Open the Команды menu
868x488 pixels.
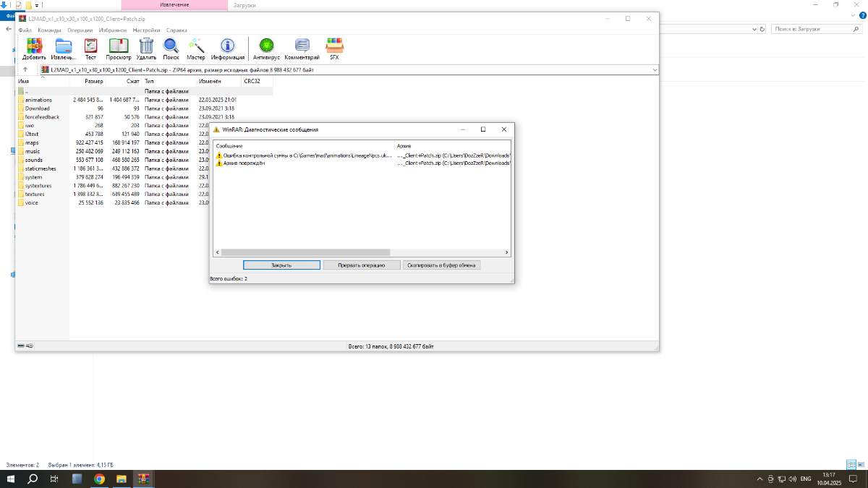[50, 30]
